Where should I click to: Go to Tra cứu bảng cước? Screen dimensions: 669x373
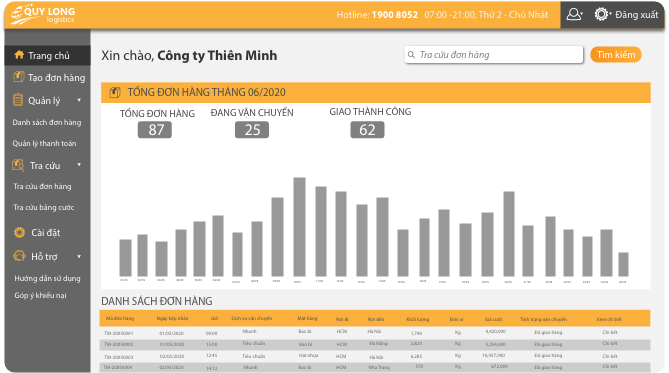tap(44, 207)
